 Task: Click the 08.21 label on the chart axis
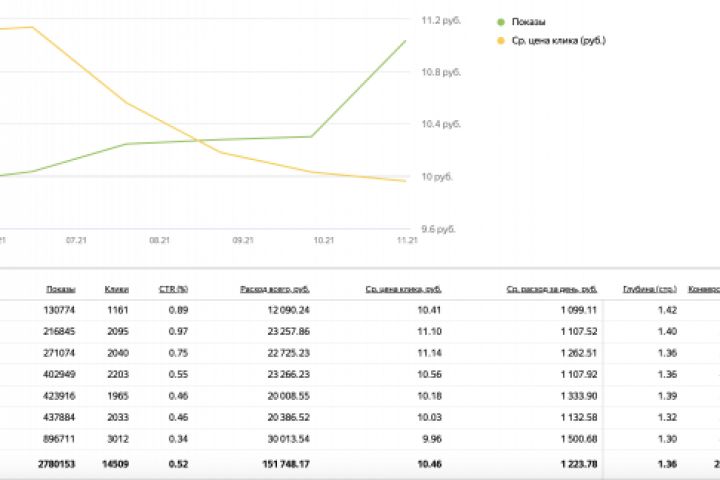pyautogui.click(x=158, y=240)
